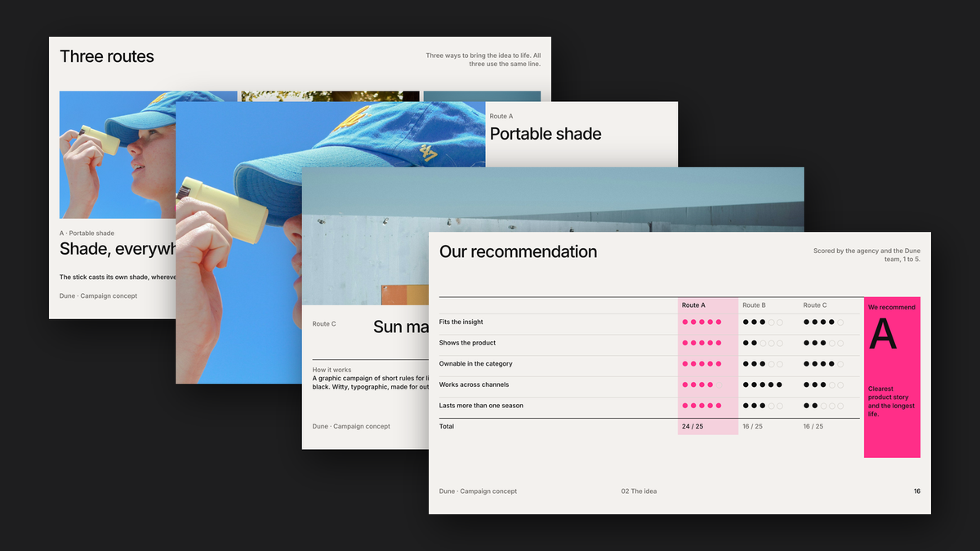Click the large letter A recommendation
The width and height of the screenshot is (980, 551).
click(883, 334)
